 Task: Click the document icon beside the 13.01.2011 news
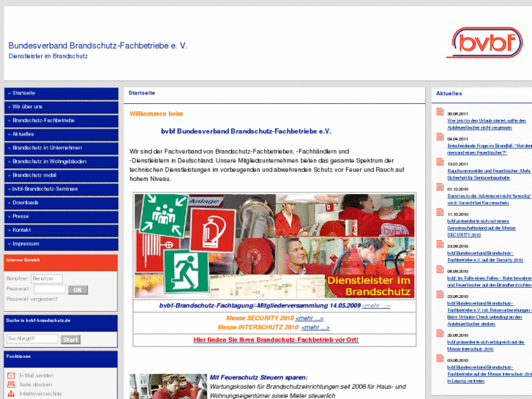tap(440, 162)
